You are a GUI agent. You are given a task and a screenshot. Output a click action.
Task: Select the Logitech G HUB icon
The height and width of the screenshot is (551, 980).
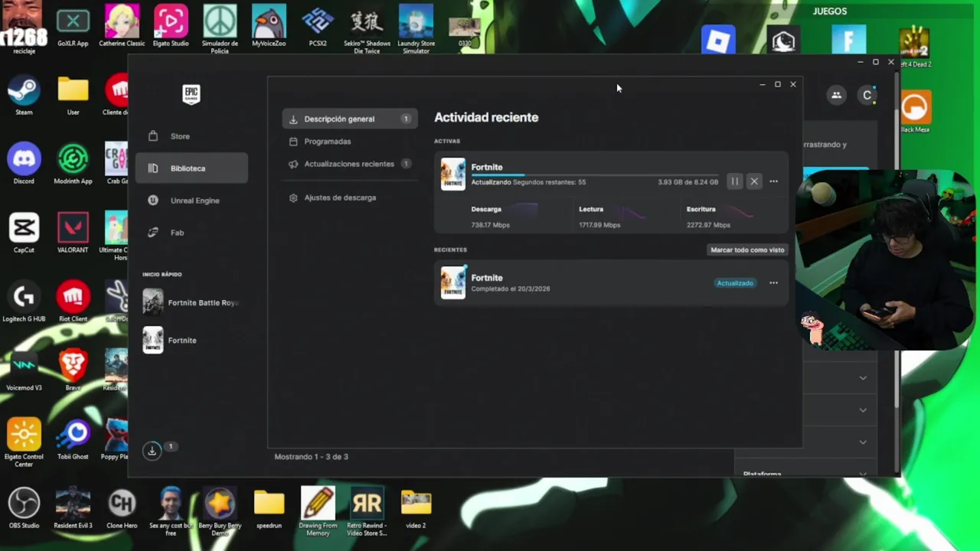24,302
